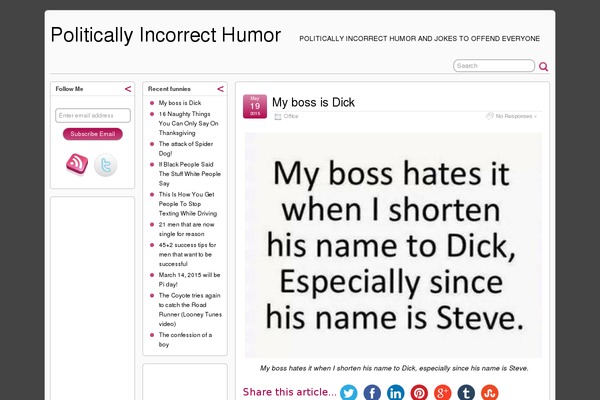Open the Twitter follow icon in sidebar
The image size is (600, 400).
point(106,165)
